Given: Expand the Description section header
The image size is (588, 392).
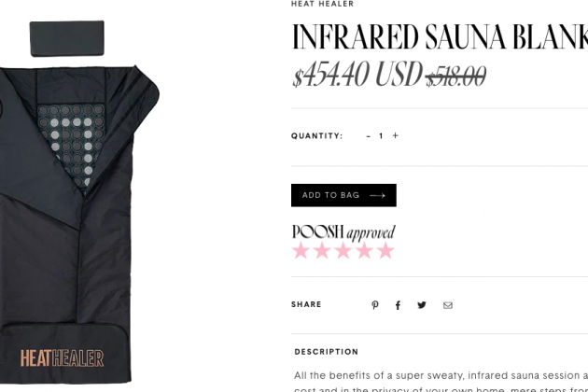Looking at the screenshot, I should click(x=327, y=352).
